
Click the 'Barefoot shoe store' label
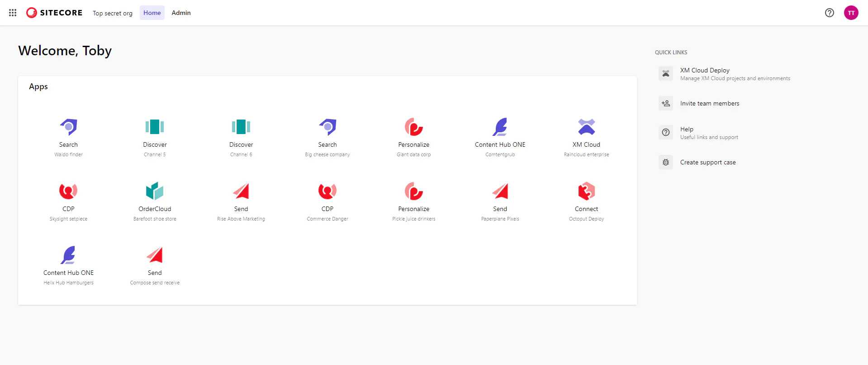(155, 219)
